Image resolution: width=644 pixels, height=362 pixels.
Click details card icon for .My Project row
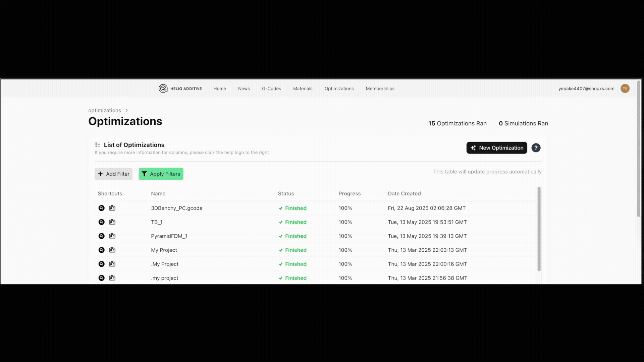click(x=112, y=264)
